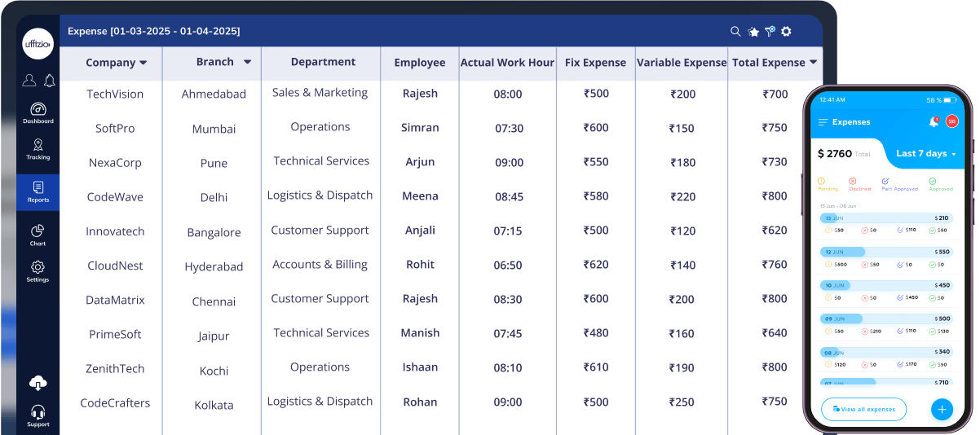The height and width of the screenshot is (435, 980).
Task: Open the Total Expense column dropdown
Action: pyautogui.click(x=813, y=63)
